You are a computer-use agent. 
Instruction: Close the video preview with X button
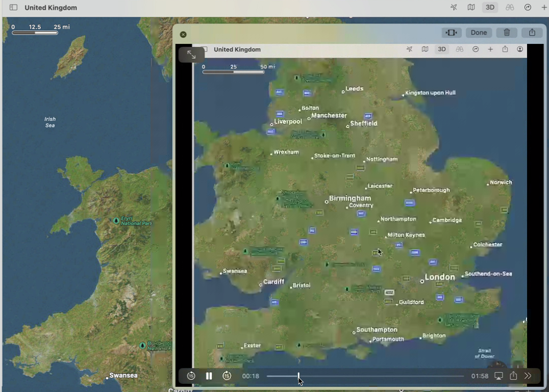[183, 34]
